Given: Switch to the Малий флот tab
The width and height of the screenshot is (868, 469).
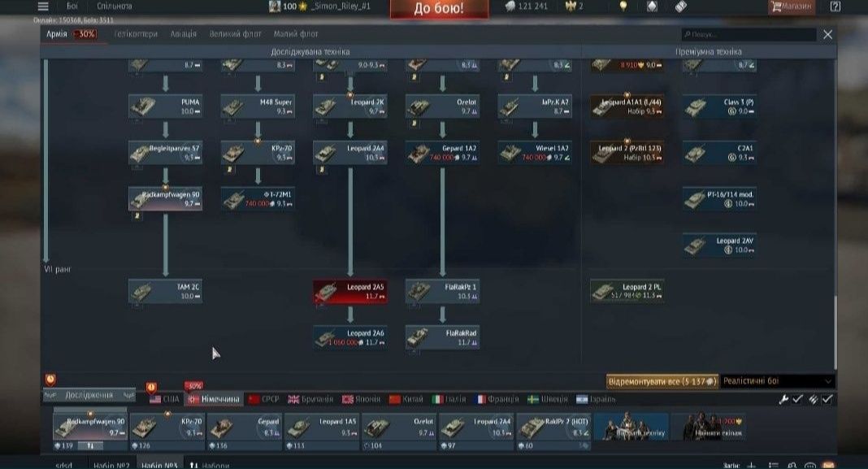Looking at the screenshot, I should [296, 34].
